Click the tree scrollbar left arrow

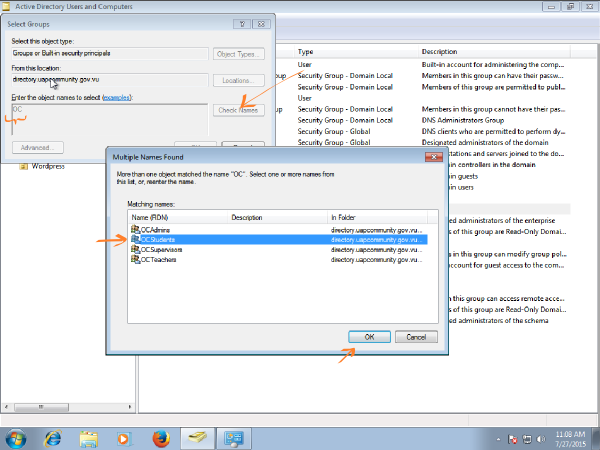pyautogui.click(x=6, y=407)
